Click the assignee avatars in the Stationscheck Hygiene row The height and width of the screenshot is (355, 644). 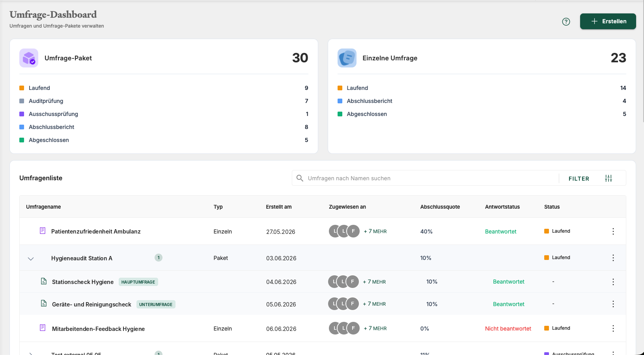pyautogui.click(x=343, y=282)
